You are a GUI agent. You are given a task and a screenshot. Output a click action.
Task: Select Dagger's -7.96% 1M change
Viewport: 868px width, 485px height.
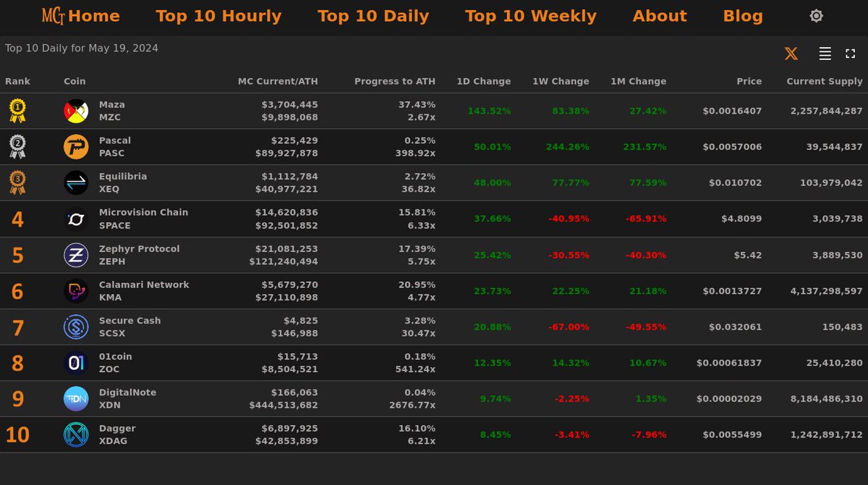click(x=648, y=434)
